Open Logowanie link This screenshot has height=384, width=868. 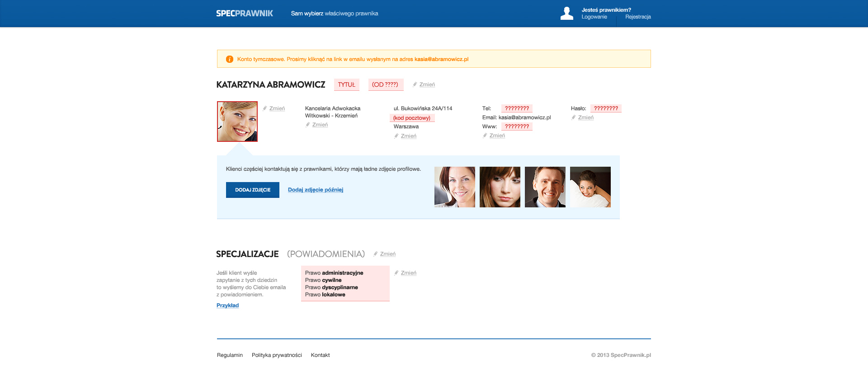point(594,17)
